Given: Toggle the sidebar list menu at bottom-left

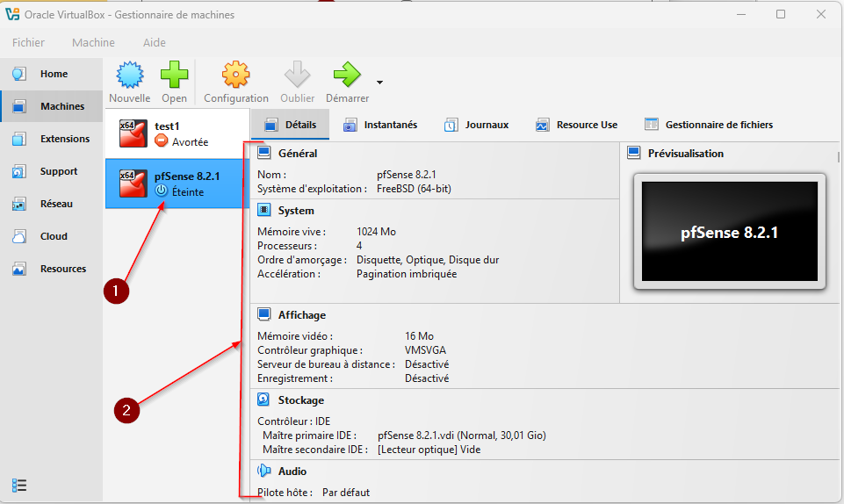Looking at the screenshot, I should pos(19,485).
